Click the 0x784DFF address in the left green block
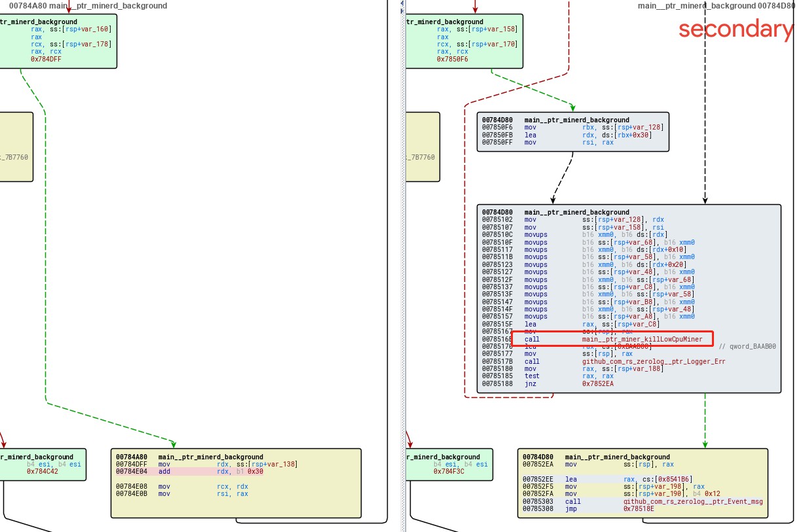803x532 pixels. coord(49,59)
